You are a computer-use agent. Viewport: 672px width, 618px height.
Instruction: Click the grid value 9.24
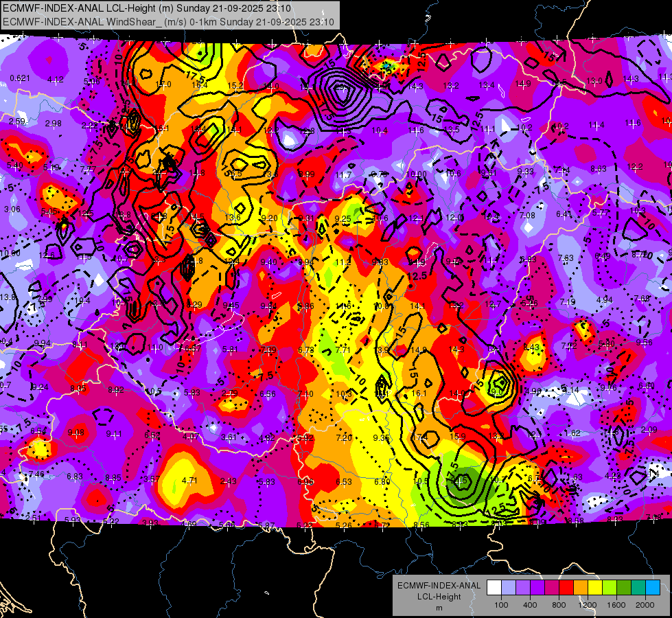pos(40,387)
